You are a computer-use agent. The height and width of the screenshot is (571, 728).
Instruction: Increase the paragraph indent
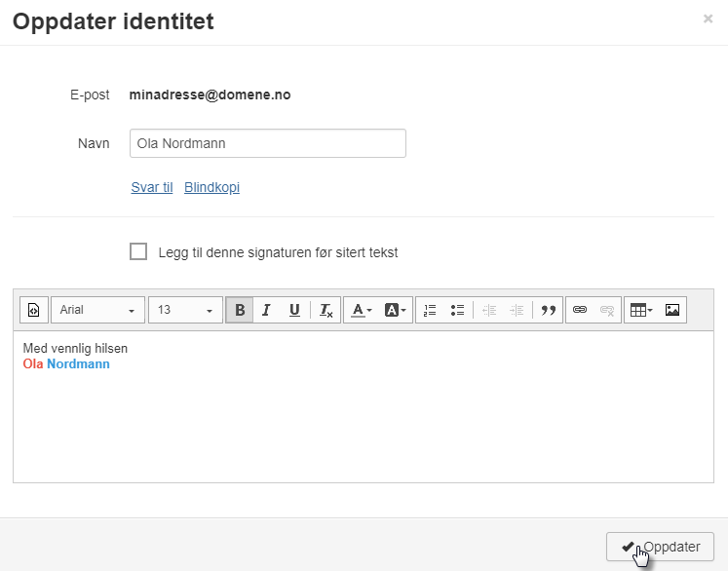pyautogui.click(x=517, y=310)
